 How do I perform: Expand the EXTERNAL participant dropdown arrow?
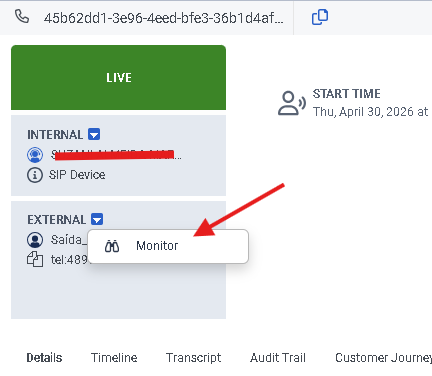click(x=97, y=219)
